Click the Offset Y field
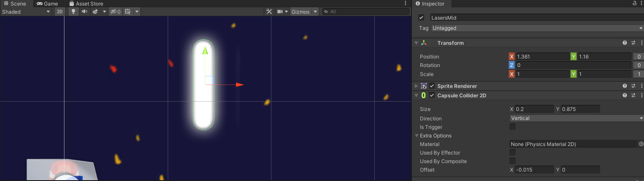Viewport: 644px width, 181px height. pos(580,169)
